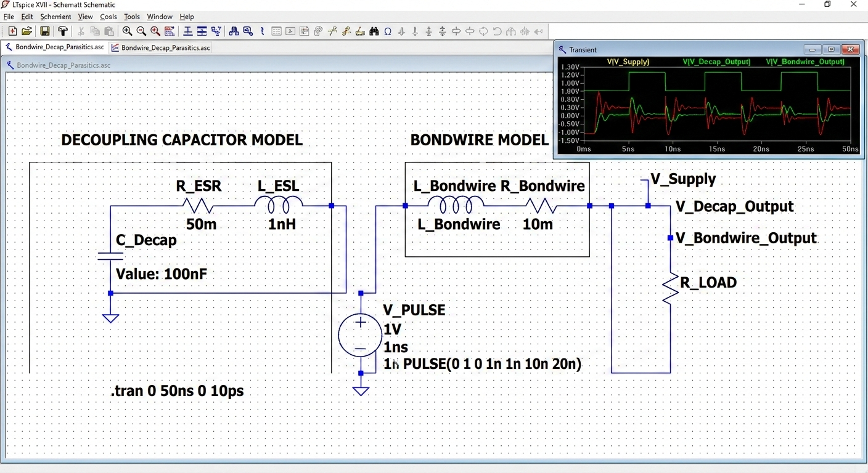This screenshot has width=868, height=473.
Task: Open the Find binoculars tool
Action: 374,31
